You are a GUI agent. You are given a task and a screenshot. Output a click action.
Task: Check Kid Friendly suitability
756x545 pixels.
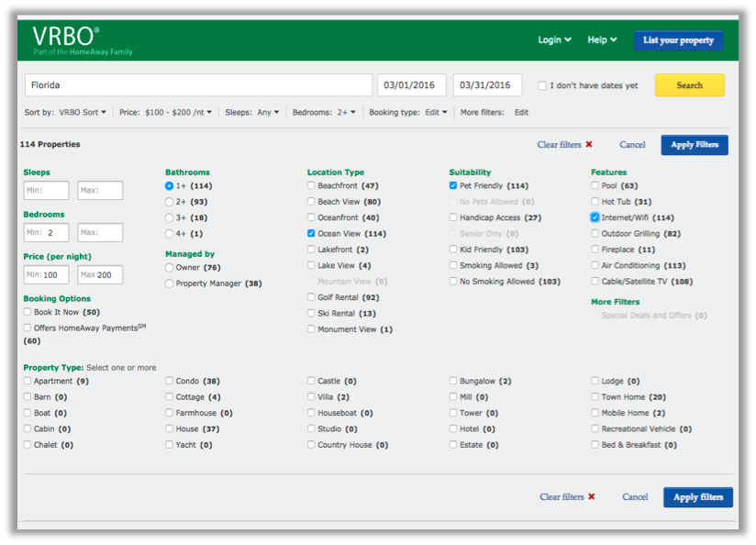pos(453,250)
